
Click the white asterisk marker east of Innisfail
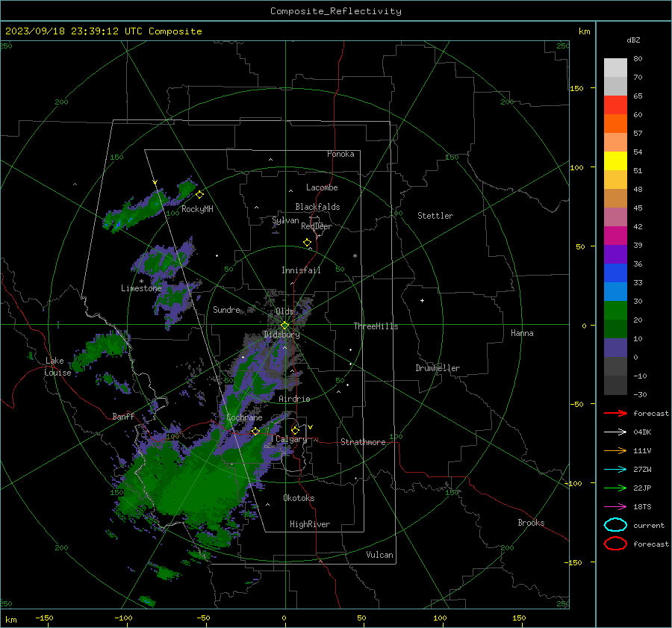[355, 256]
